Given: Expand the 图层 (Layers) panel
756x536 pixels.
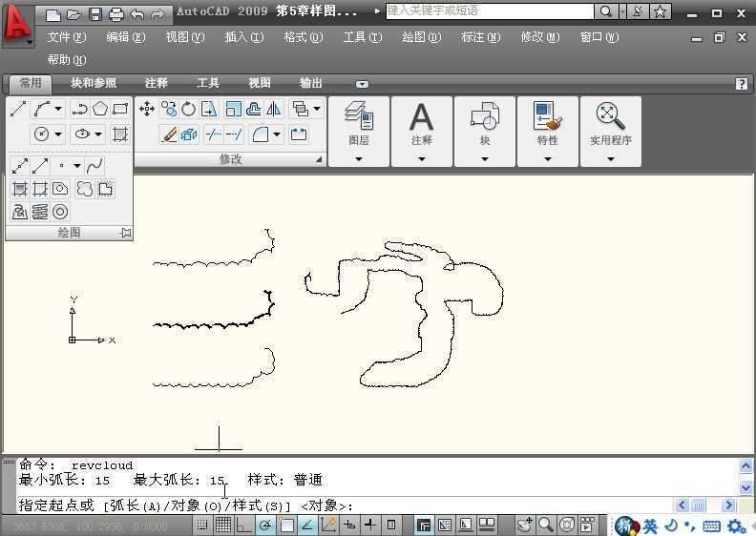Looking at the screenshot, I should [x=359, y=159].
